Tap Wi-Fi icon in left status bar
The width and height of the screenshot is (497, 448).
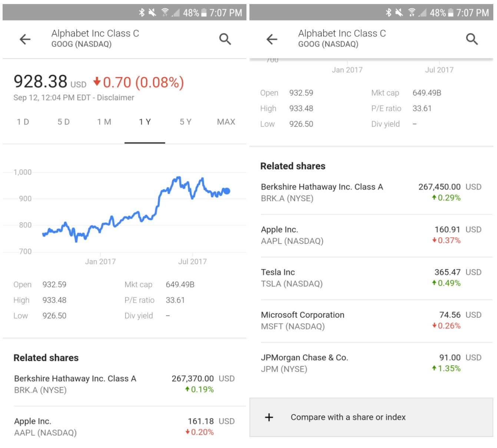point(165,13)
